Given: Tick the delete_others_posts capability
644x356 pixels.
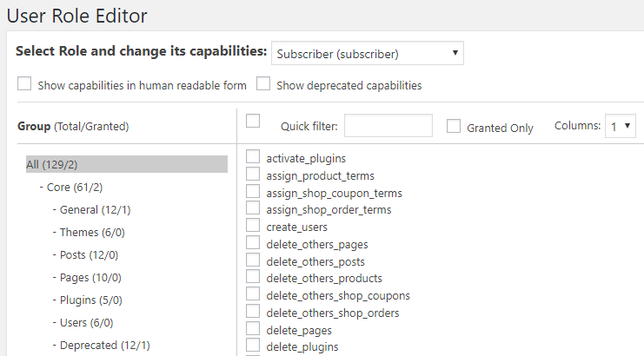Looking at the screenshot, I should [253, 260].
